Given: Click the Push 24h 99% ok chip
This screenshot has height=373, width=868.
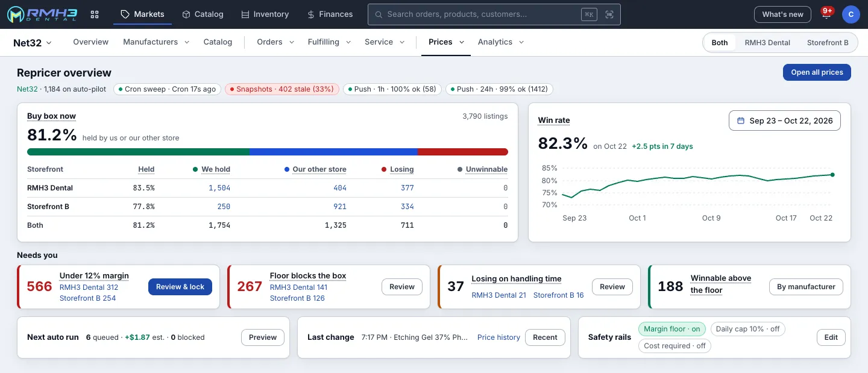Looking at the screenshot, I should pyautogui.click(x=499, y=89).
